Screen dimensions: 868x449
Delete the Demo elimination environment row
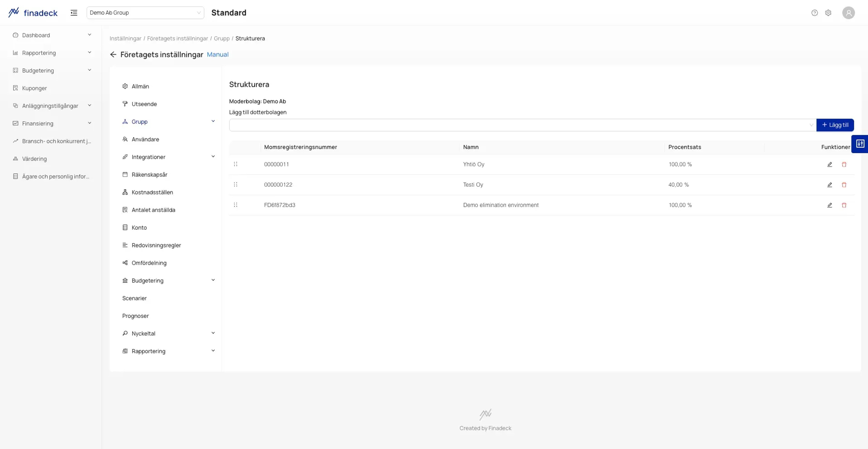[844, 205]
